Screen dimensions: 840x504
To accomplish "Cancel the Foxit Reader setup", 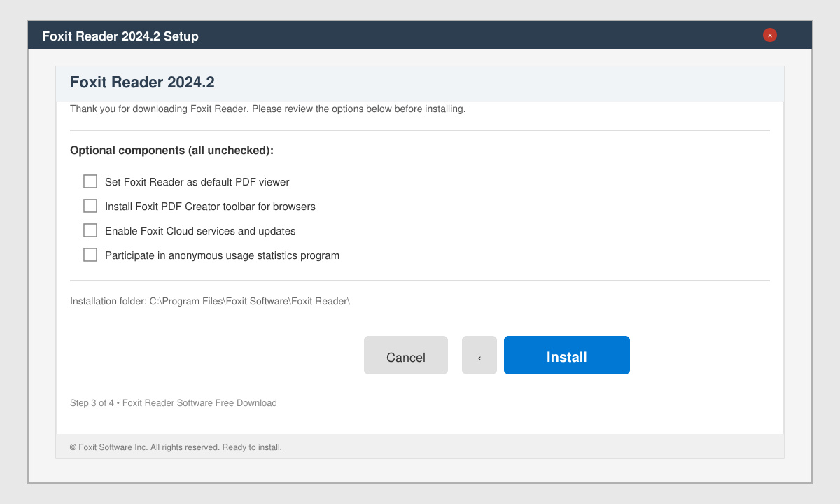I will pyautogui.click(x=406, y=356).
